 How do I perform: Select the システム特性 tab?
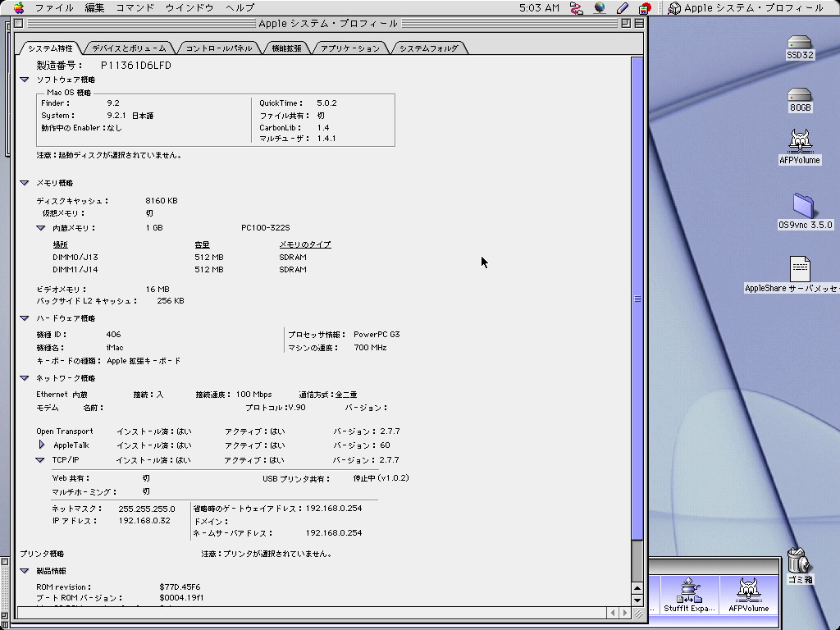point(50,48)
